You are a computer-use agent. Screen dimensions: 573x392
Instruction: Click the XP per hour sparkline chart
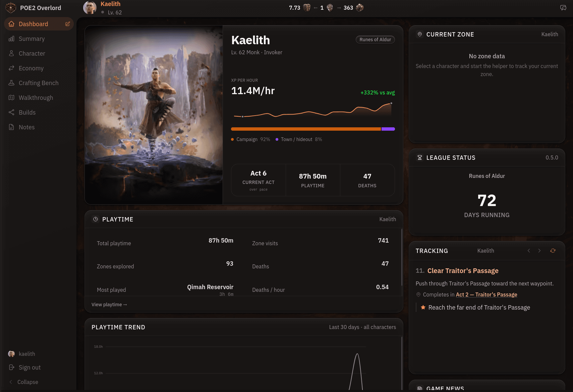(x=313, y=110)
